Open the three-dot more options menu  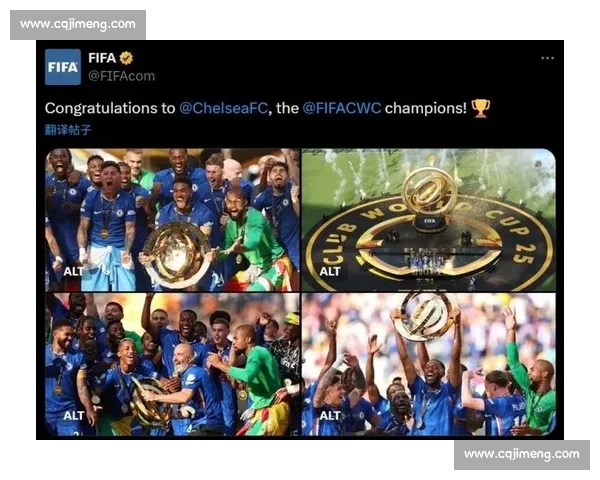(547, 58)
